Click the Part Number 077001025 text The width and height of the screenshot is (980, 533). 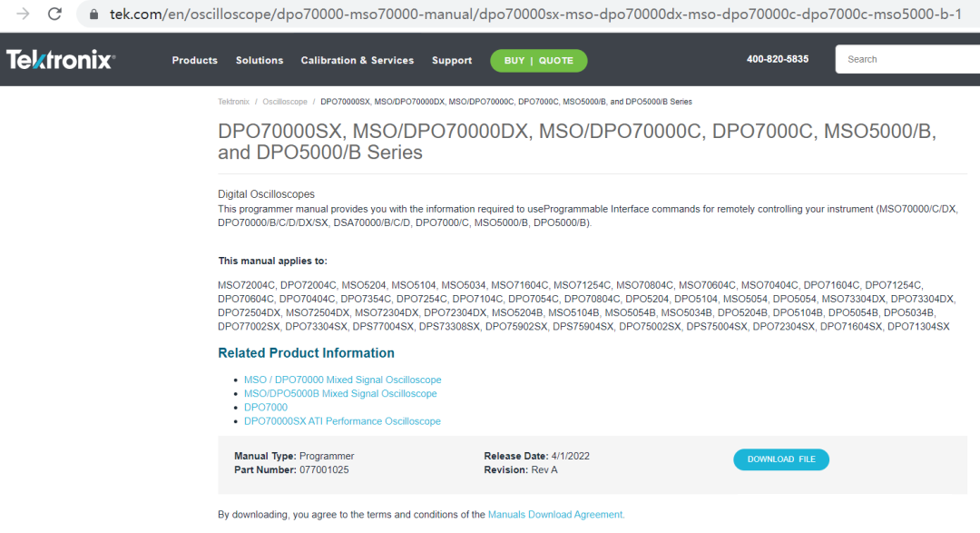(x=291, y=469)
